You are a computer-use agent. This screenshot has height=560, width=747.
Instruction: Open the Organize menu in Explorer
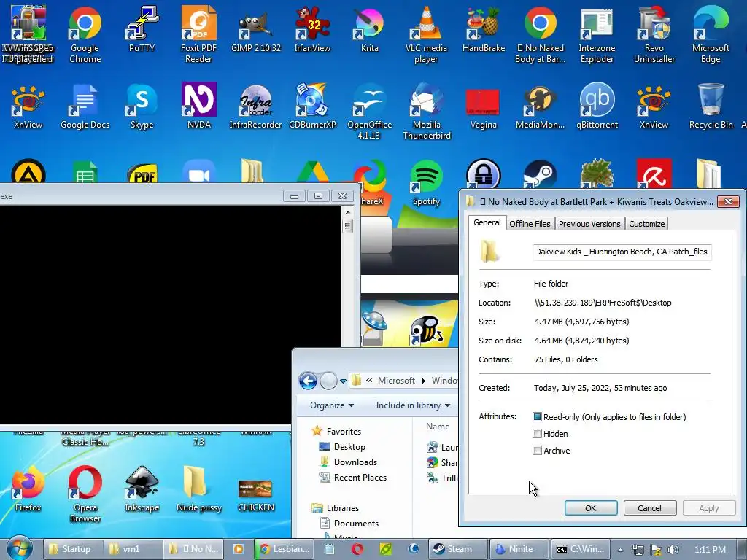pos(332,405)
